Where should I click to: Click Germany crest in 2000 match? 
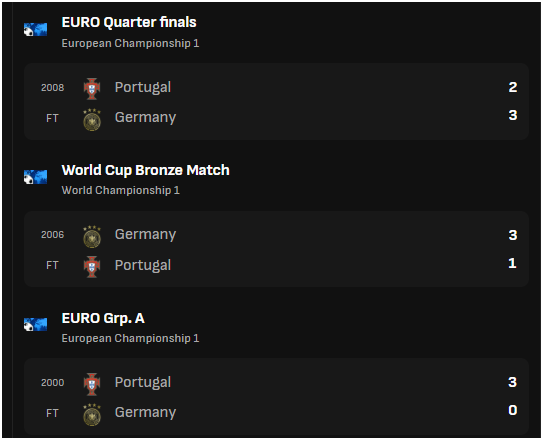pyautogui.click(x=92, y=415)
